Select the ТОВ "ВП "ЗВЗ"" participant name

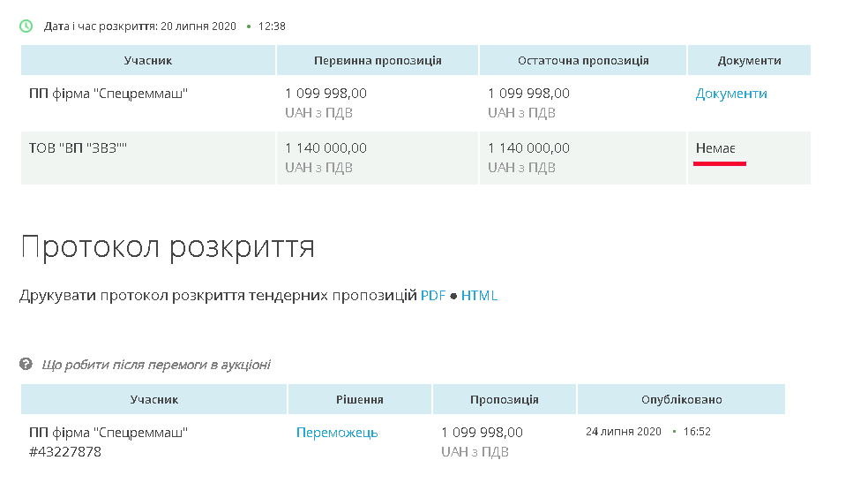tap(79, 148)
